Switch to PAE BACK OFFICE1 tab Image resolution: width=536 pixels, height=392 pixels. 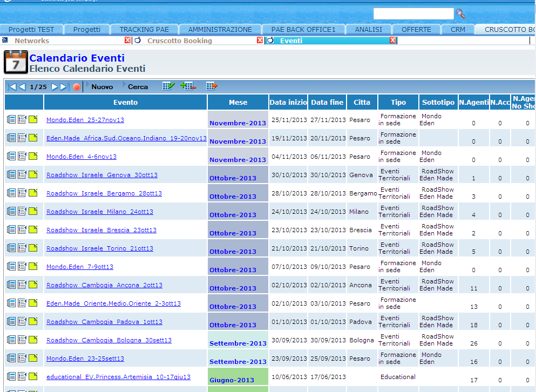(303, 29)
